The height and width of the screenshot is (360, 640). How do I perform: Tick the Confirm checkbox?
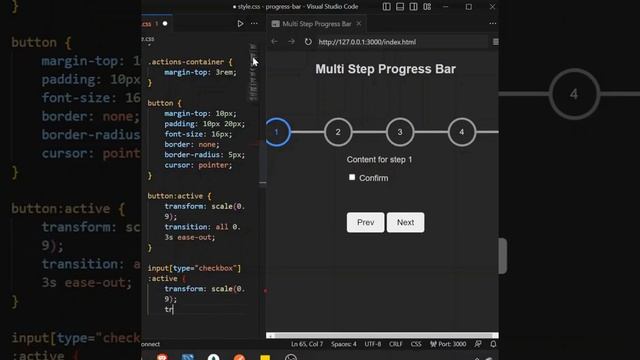pyautogui.click(x=352, y=177)
